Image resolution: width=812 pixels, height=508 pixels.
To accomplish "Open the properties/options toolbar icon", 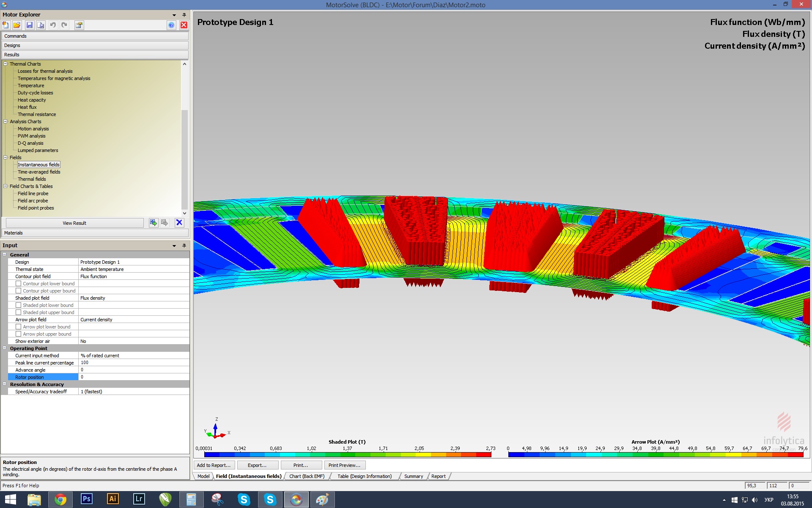I will [x=79, y=25].
